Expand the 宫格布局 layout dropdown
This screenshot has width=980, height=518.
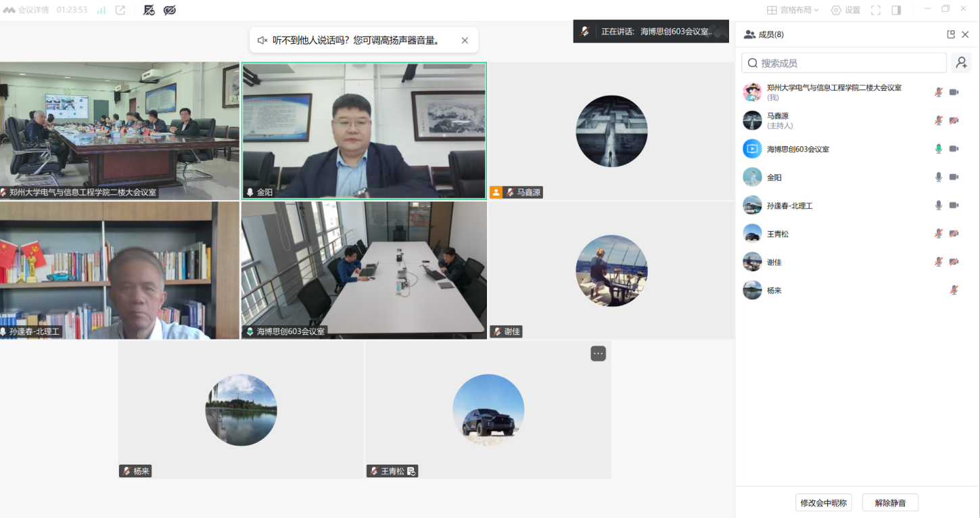coord(793,10)
